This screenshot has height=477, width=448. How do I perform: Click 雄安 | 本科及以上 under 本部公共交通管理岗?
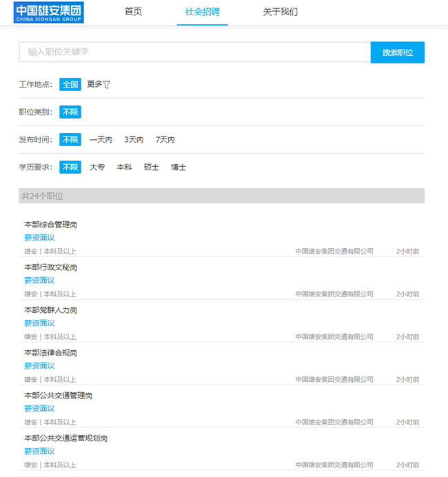click(50, 423)
